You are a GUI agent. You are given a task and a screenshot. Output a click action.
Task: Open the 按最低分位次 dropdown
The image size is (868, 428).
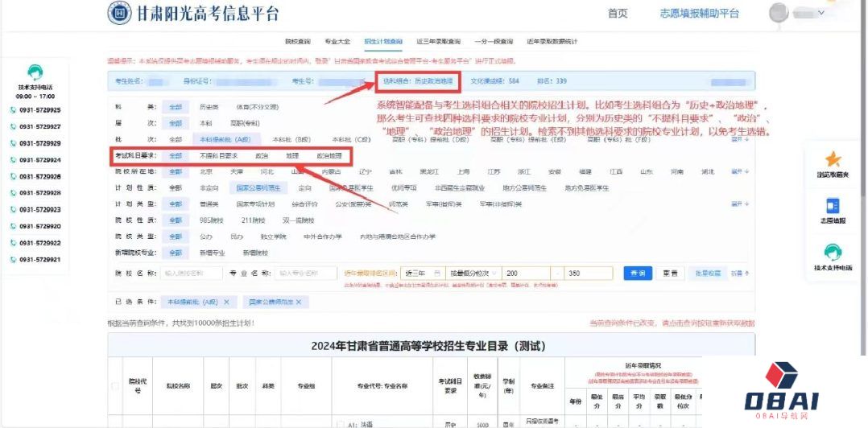click(473, 274)
